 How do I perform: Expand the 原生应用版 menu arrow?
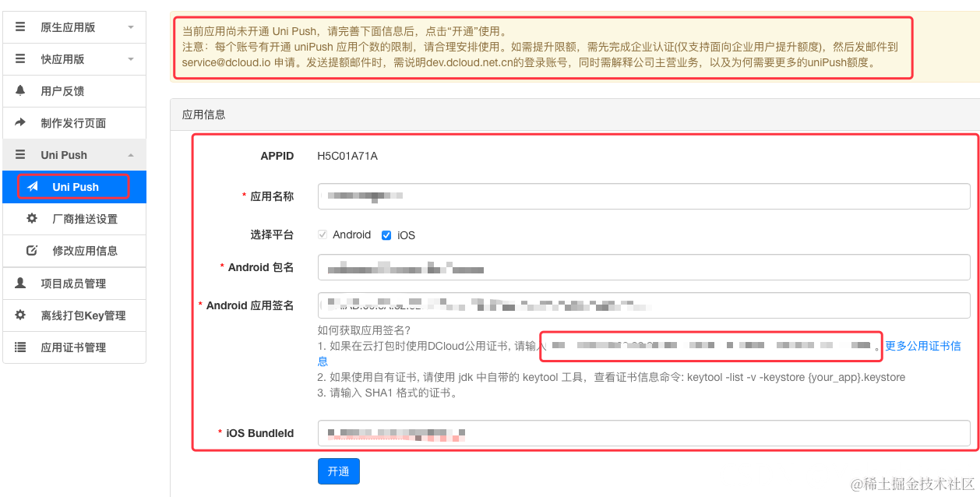coord(131,27)
